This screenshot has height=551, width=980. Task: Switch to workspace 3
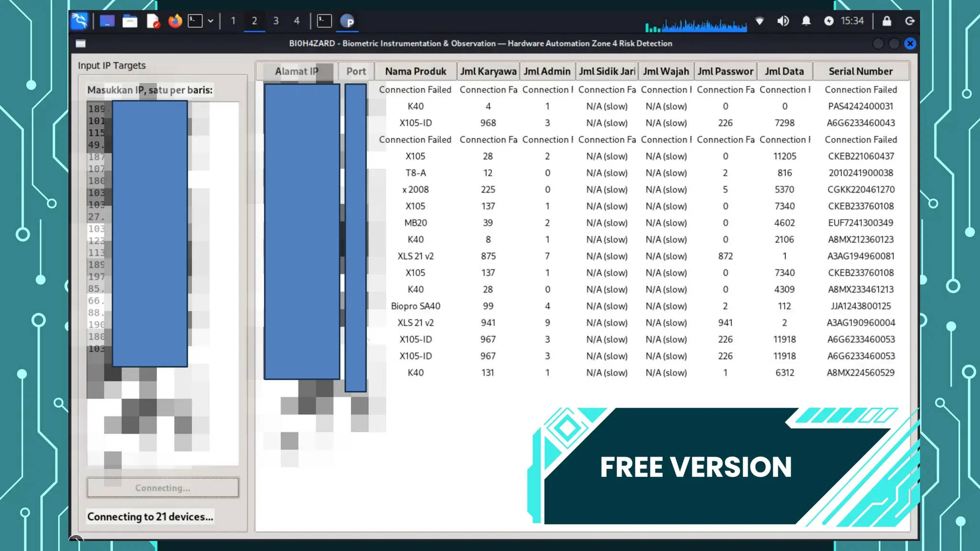point(276,21)
